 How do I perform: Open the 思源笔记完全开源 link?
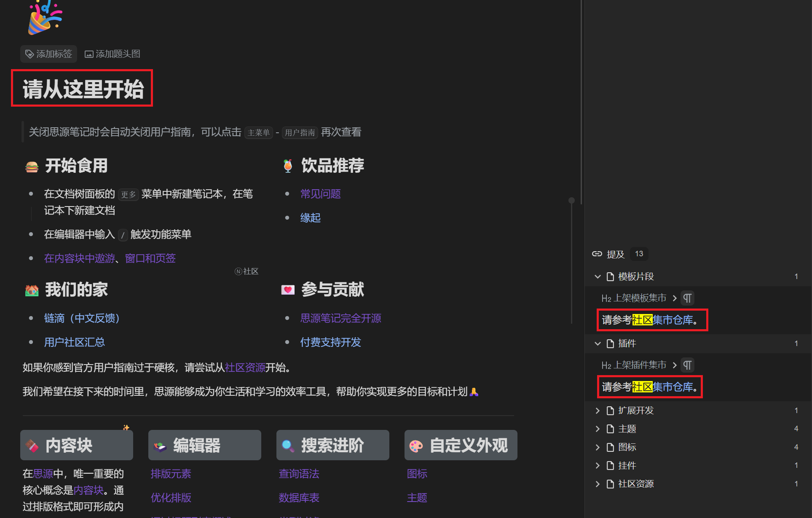[340, 318]
